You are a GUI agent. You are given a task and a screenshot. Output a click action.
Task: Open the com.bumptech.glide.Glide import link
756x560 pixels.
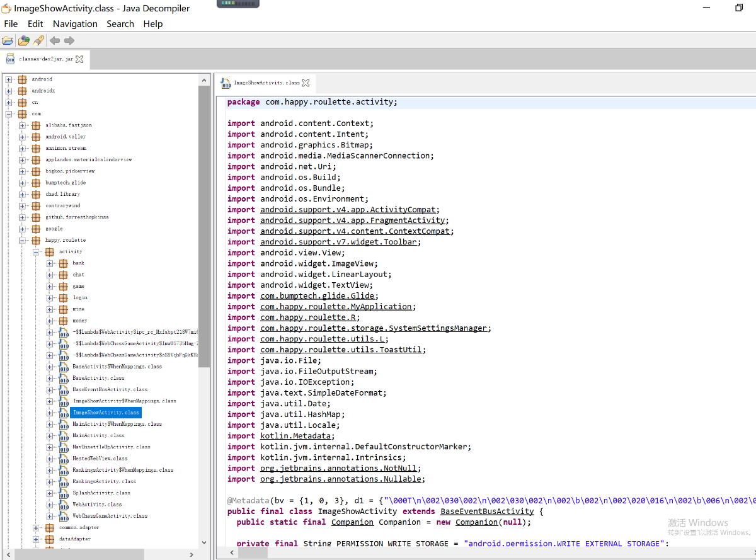318,296
